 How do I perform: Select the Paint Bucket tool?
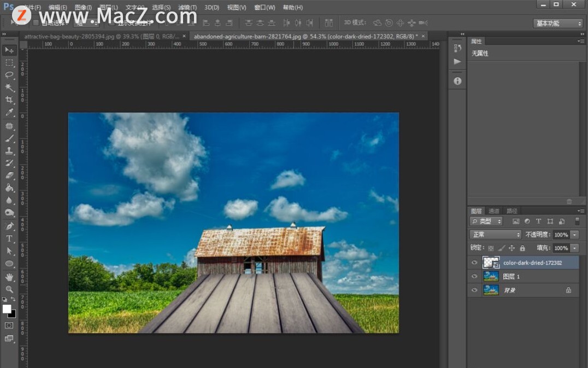pyautogui.click(x=9, y=188)
